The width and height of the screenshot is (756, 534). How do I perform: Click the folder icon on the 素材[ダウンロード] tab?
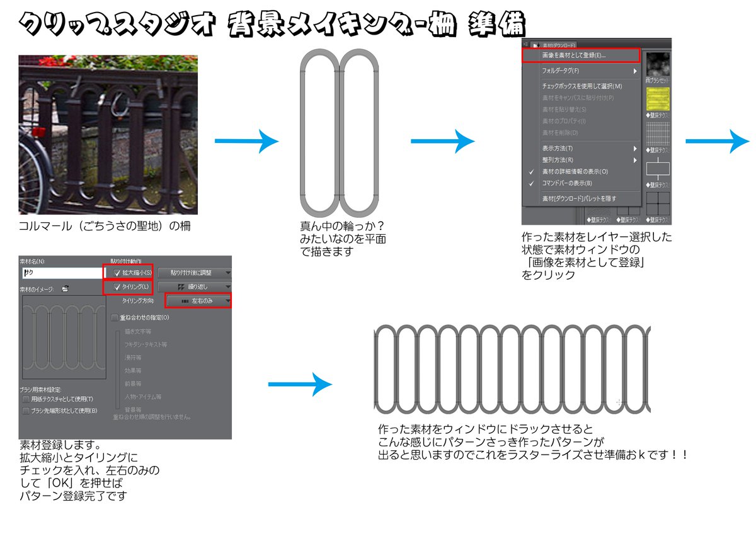pyautogui.click(x=536, y=44)
